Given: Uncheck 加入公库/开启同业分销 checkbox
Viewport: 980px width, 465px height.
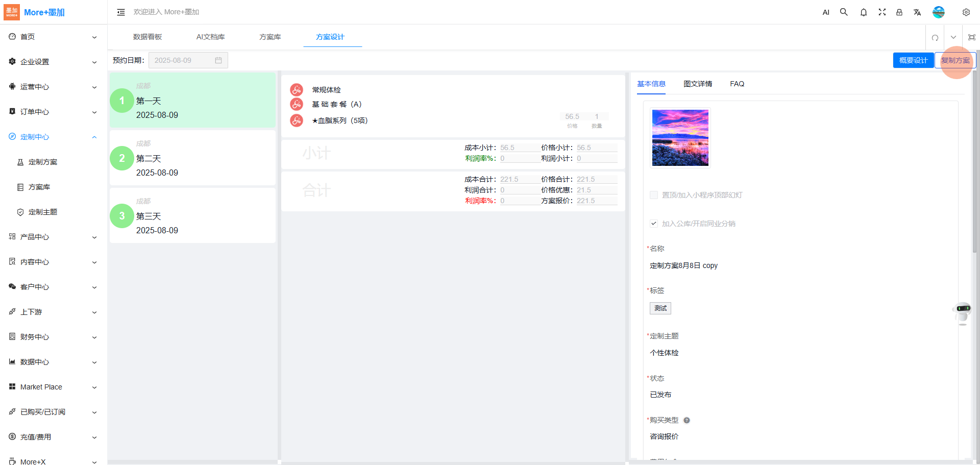Looking at the screenshot, I should (x=654, y=224).
